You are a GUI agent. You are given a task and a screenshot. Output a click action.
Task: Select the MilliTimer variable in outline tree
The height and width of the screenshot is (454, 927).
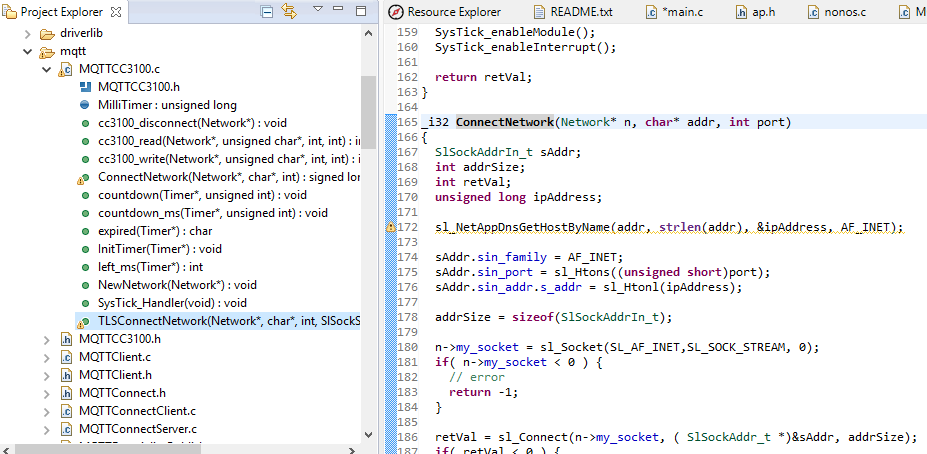point(166,105)
